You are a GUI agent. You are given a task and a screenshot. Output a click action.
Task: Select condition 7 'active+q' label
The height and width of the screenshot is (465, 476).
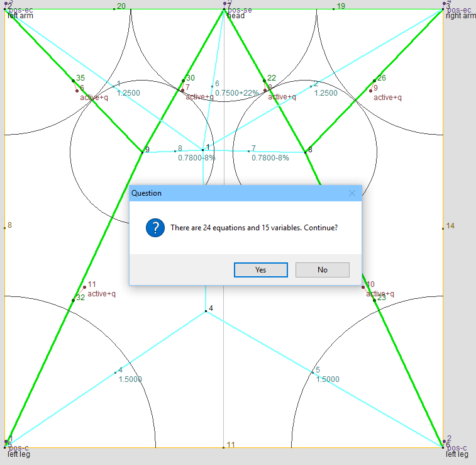pos(199,97)
